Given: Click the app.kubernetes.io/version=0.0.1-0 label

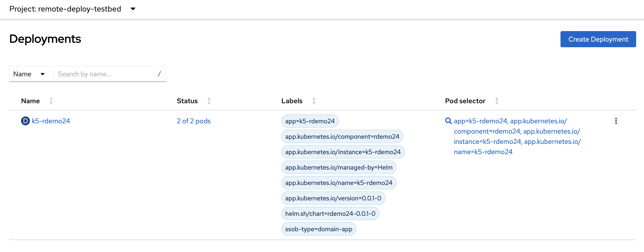Looking at the screenshot, I should click(x=333, y=198).
